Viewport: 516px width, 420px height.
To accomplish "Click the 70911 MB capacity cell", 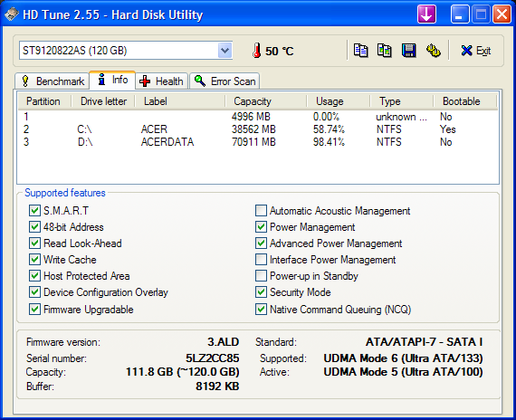I will point(253,142).
